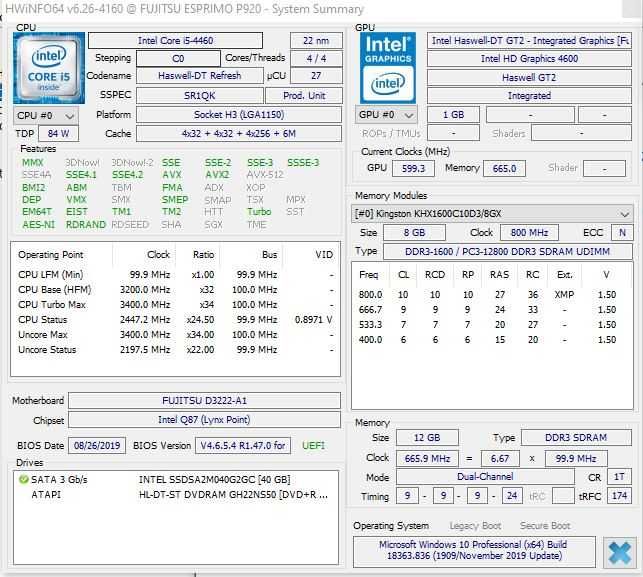Click the Legacy Boot label
The image size is (643, 577).
[475, 526]
